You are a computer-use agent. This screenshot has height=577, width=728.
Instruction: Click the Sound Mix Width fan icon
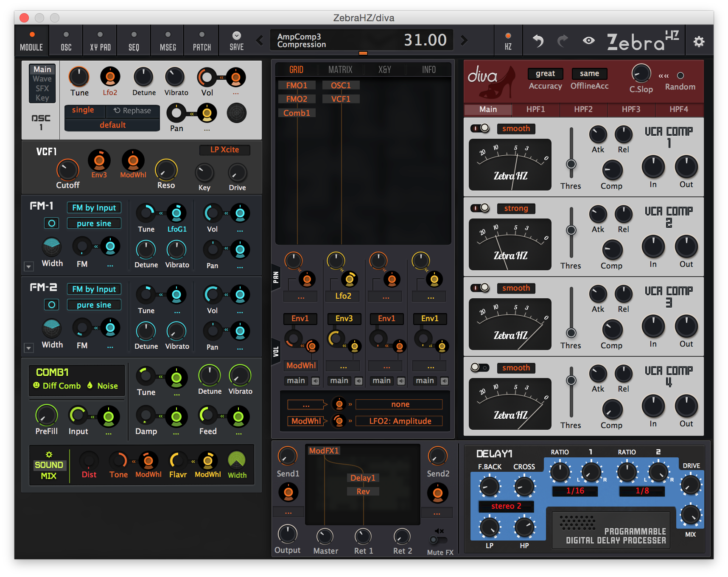[x=237, y=460]
